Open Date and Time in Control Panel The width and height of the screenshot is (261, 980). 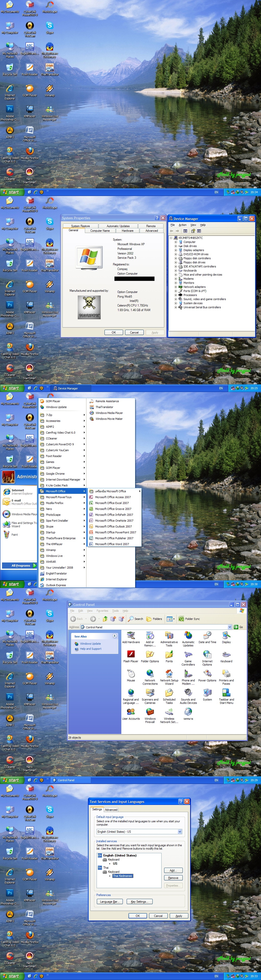[x=207, y=637]
